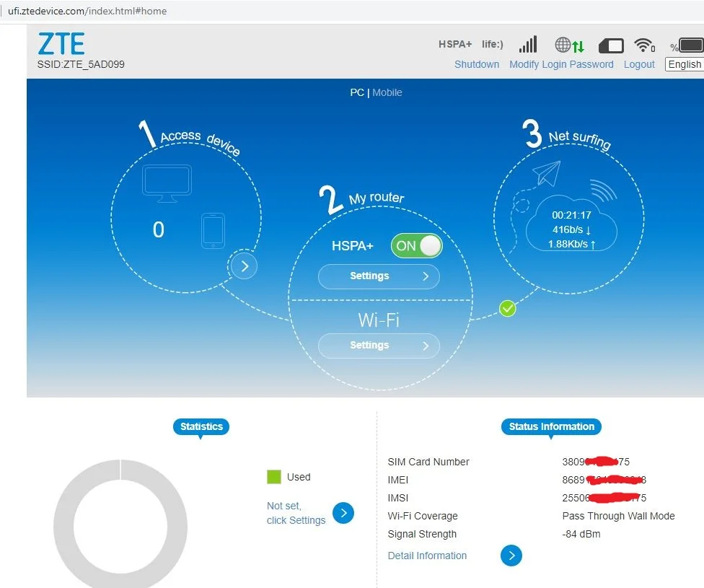
Task: Check the signal strength bars icon
Action: click(528, 45)
